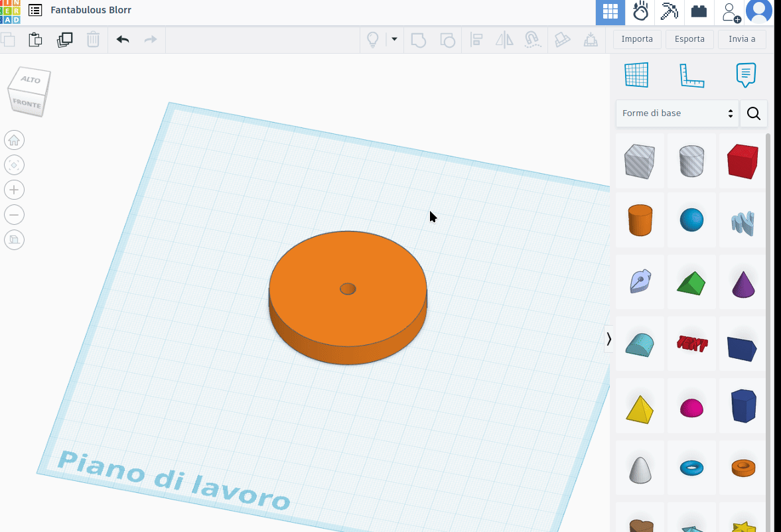
Task: Select the blue Sphere shape
Action: tap(691, 220)
